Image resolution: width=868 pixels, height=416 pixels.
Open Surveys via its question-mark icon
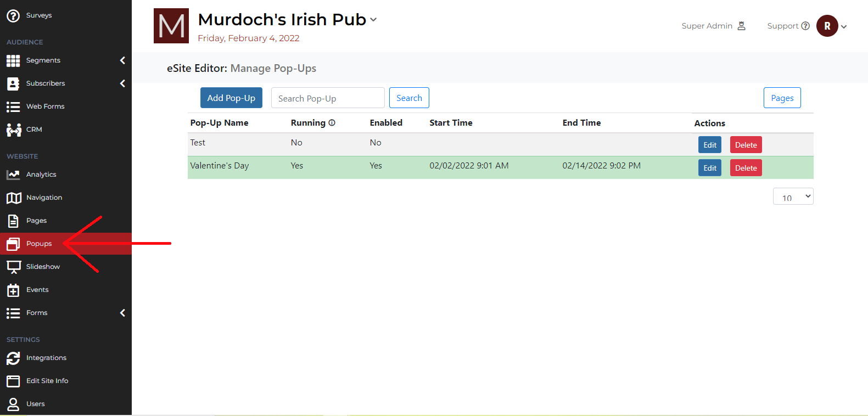pyautogui.click(x=13, y=16)
